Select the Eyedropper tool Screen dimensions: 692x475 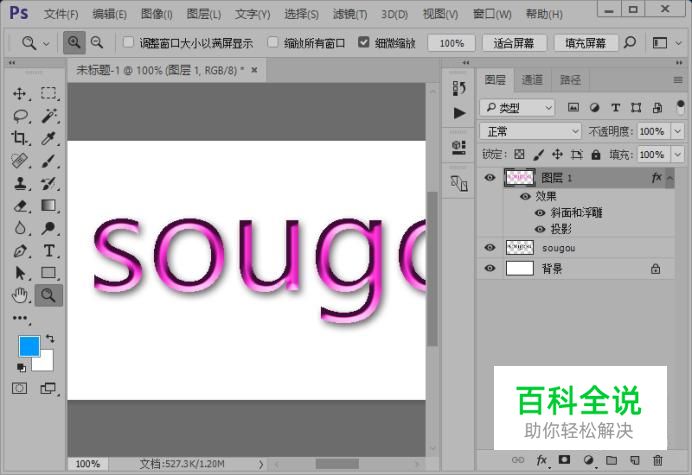point(48,138)
